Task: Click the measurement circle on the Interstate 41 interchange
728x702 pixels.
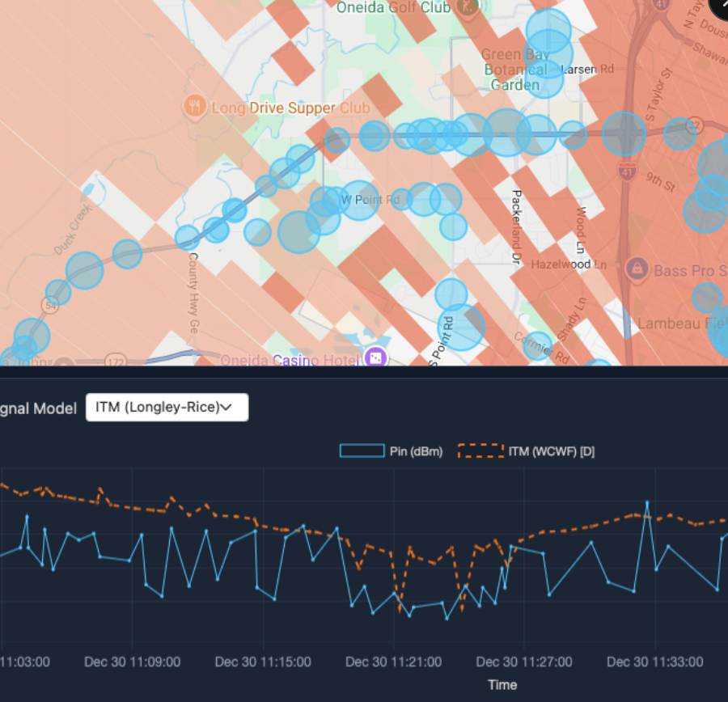Action: 624,133
